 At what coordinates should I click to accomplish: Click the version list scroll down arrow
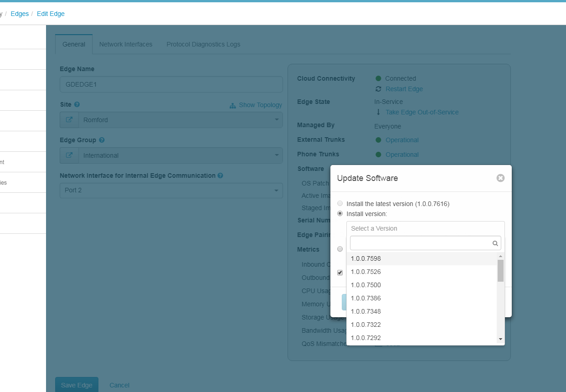pos(500,339)
